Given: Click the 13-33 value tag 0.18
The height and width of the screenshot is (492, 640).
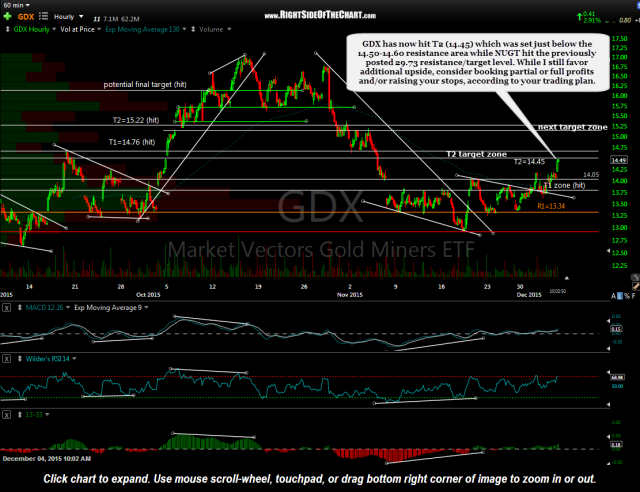Looking at the screenshot, I should coord(616,445).
